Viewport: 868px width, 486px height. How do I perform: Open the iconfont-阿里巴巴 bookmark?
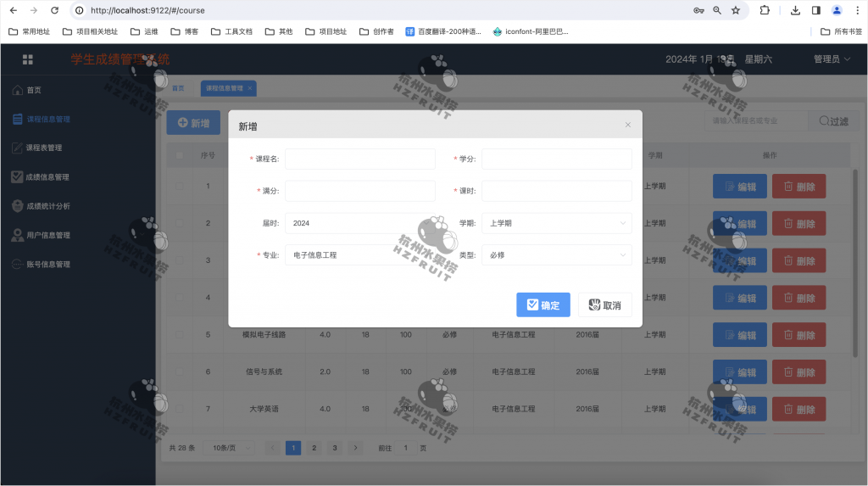(531, 31)
